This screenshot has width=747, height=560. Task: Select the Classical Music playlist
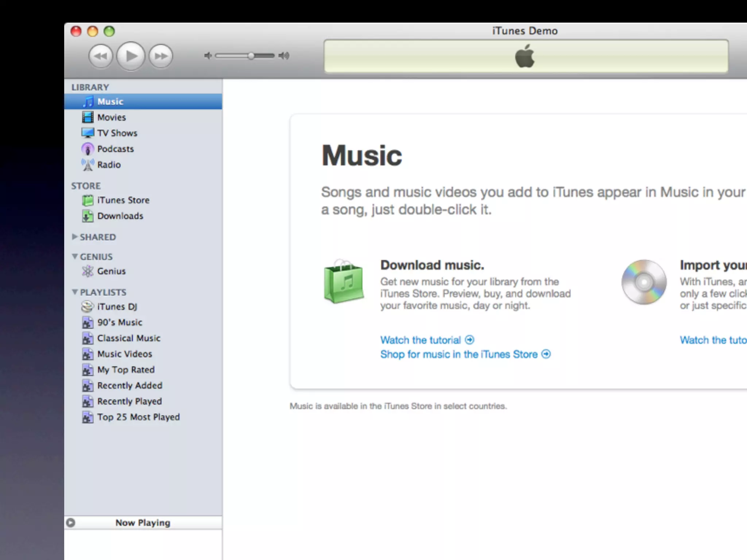tap(128, 338)
